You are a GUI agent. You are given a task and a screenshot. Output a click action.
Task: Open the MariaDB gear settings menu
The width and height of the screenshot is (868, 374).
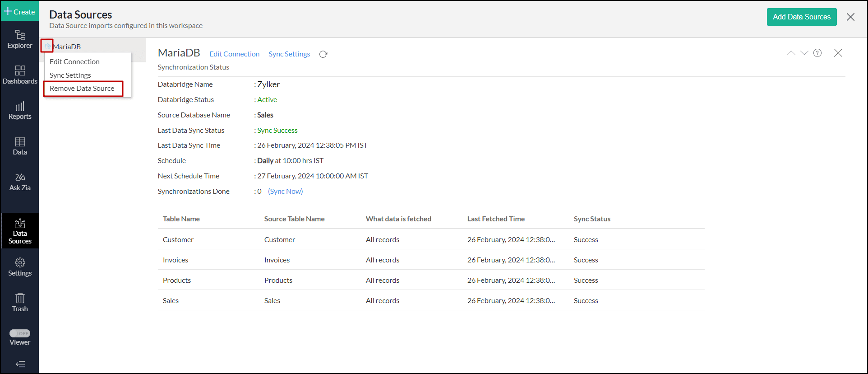[47, 46]
